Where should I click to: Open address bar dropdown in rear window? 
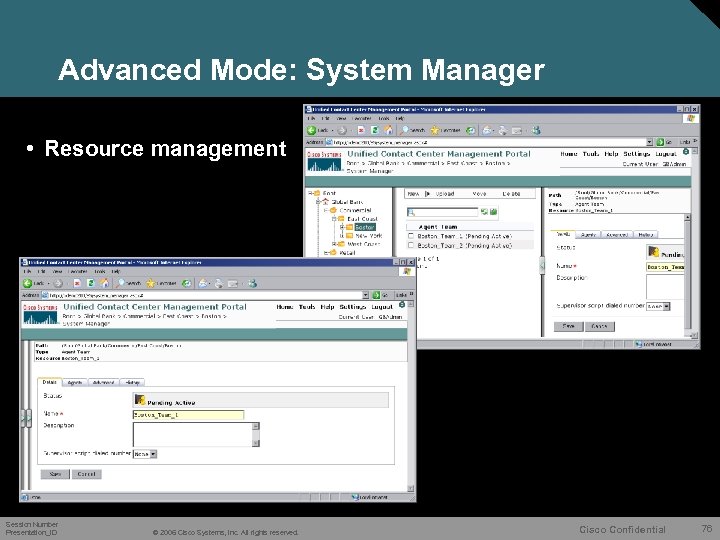(x=649, y=142)
